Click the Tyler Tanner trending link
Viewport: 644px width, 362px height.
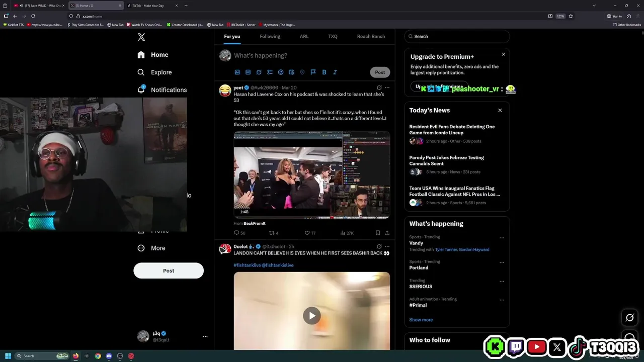pyautogui.click(x=447, y=249)
